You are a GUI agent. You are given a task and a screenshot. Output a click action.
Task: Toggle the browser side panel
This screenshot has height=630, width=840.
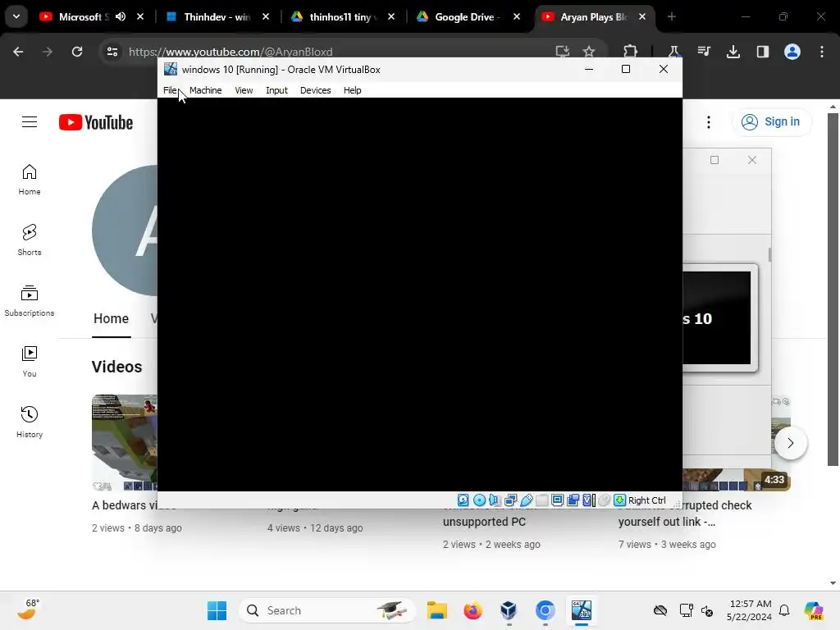tap(763, 52)
